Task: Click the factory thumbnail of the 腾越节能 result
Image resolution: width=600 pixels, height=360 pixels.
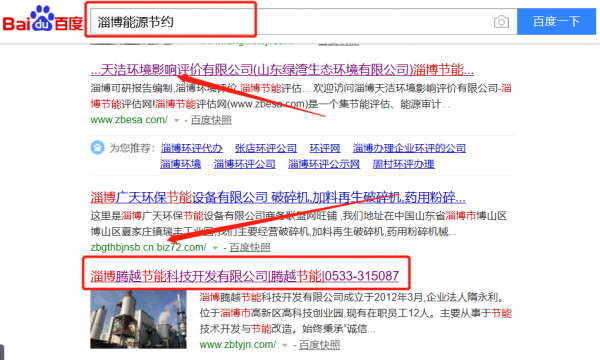Action: coord(138,319)
